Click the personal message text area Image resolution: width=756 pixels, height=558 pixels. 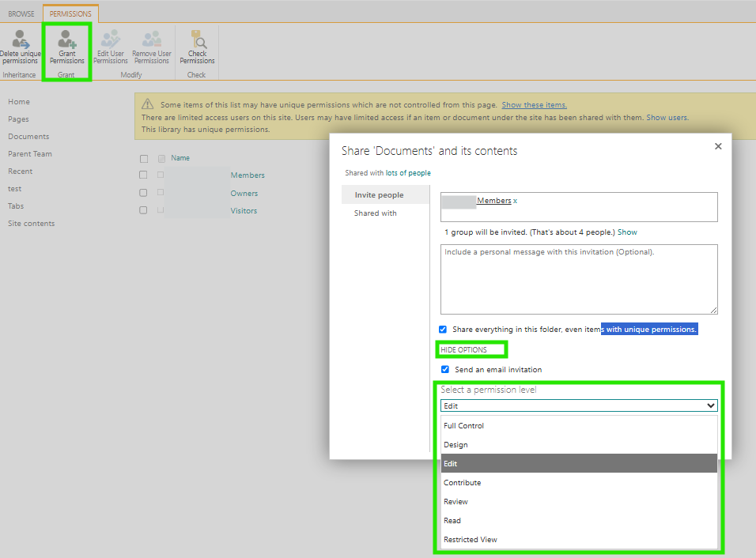(x=579, y=280)
